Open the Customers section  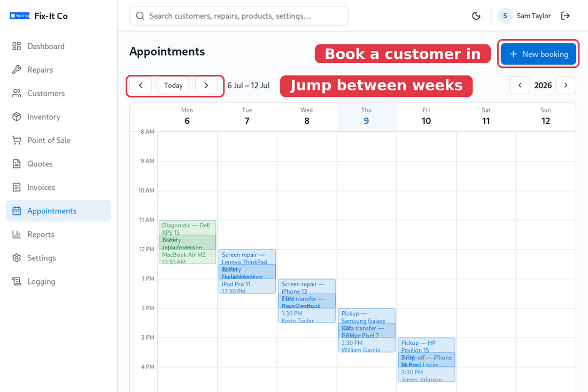click(x=58, y=94)
